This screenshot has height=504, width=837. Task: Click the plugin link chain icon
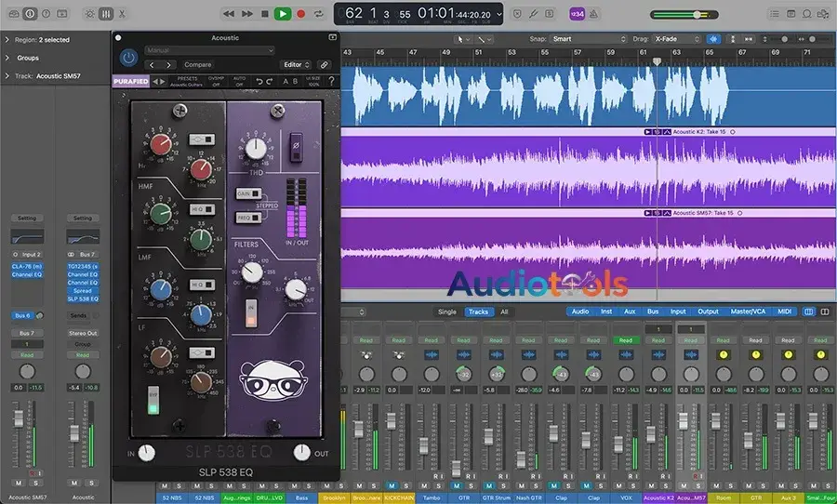pyautogui.click(x=324, y=64)
